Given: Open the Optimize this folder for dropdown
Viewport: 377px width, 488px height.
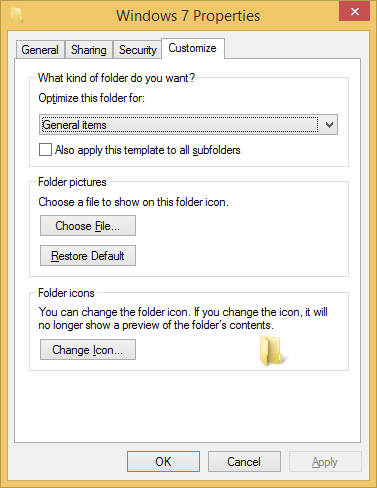Looking at the screenshot, I should point(188,125).
